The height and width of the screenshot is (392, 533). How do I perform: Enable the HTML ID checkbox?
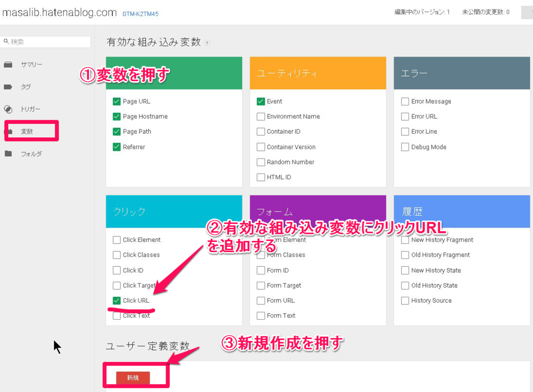click(261, 177)
